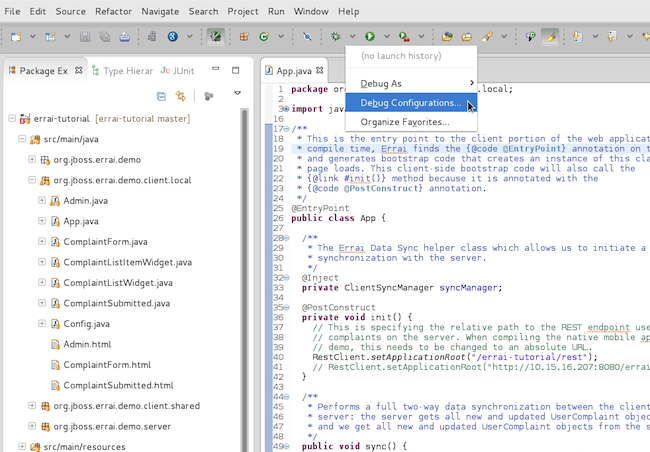Choose Organize Favorites... from menu
The height and width of the screenshot is (452, 650).
[411, 122]
